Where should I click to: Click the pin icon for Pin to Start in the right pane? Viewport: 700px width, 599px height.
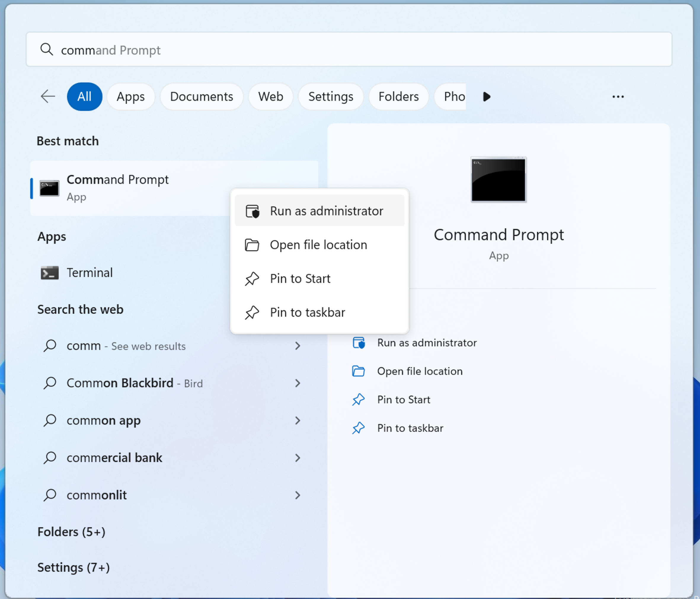pos(358,399)
